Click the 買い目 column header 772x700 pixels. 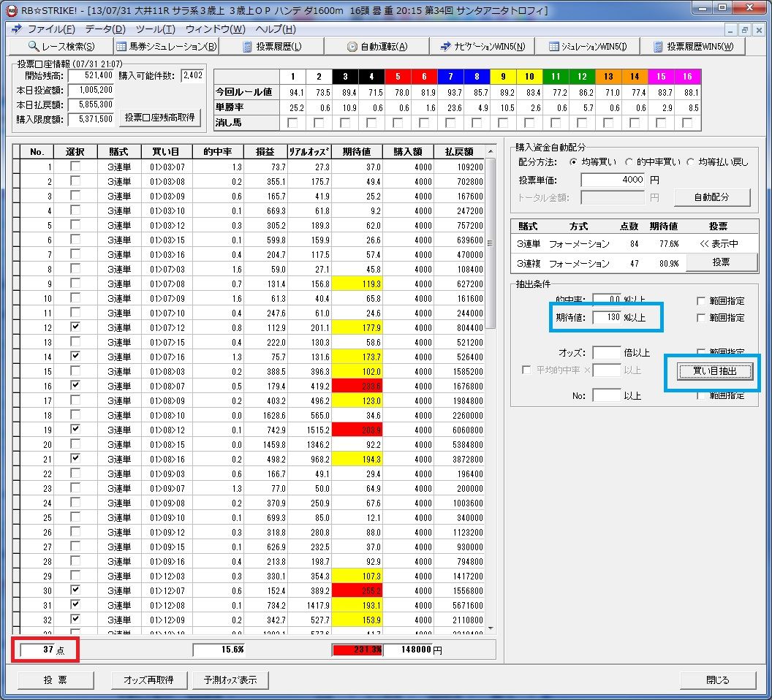pos(166,151)
